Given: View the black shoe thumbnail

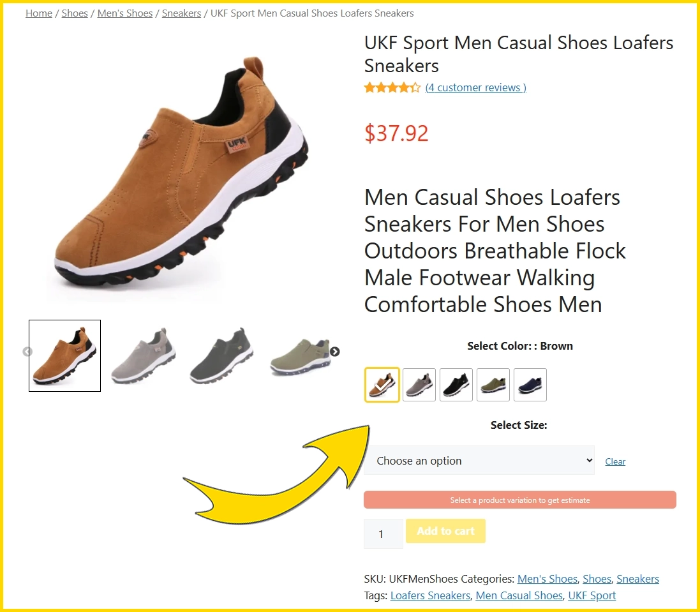Looking at the screenshot, I should tap(222, 355).
